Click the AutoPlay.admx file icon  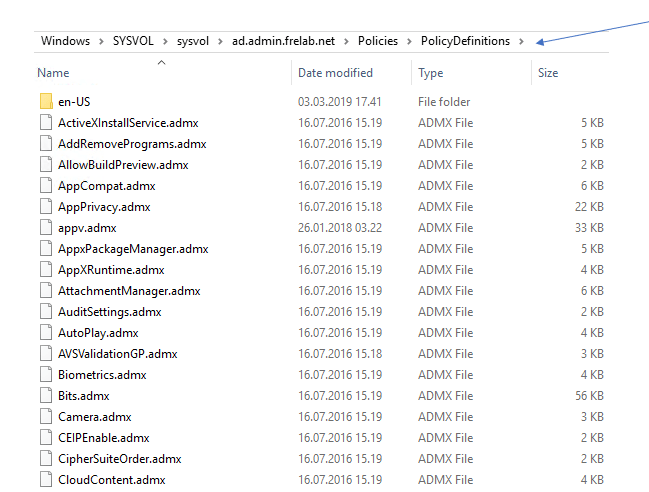tap(45, 333)
